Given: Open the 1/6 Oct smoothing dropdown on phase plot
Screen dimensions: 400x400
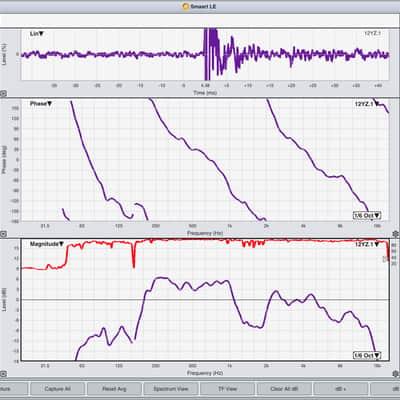Looking at the screenshot, I should 367,216.
